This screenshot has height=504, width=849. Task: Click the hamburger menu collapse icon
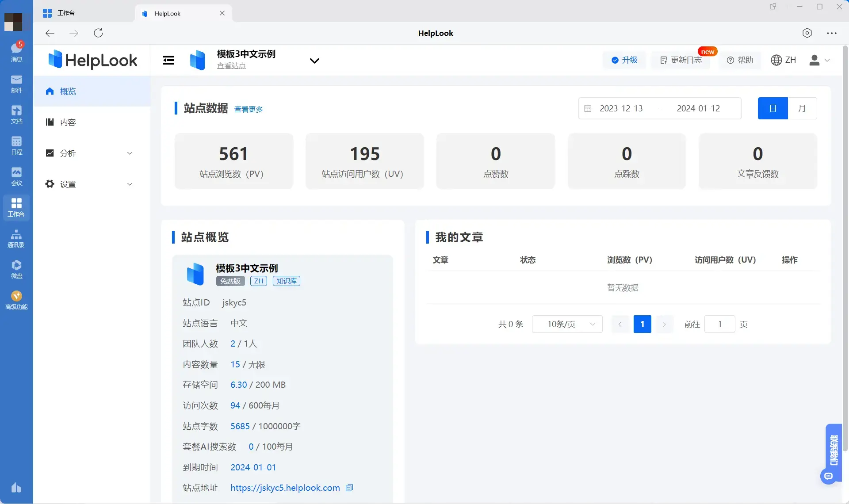(168, 60)
